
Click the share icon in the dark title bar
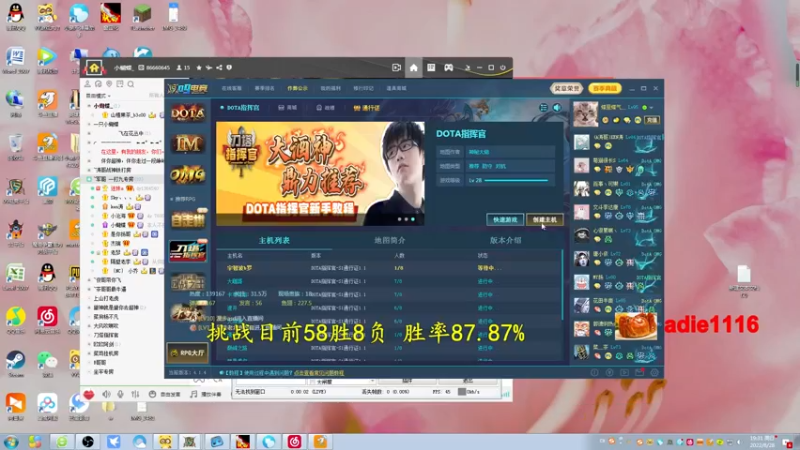coord(219,68)
